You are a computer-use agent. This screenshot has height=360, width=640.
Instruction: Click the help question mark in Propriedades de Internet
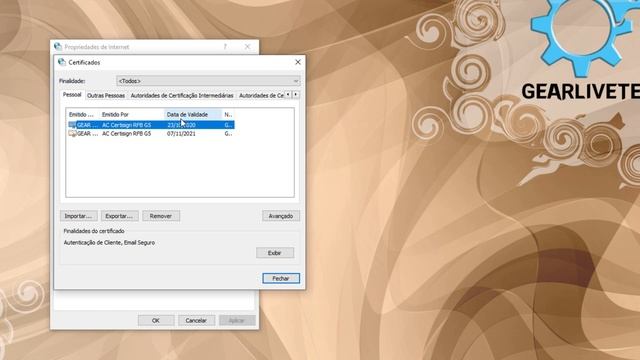click(x=225, y=47)
